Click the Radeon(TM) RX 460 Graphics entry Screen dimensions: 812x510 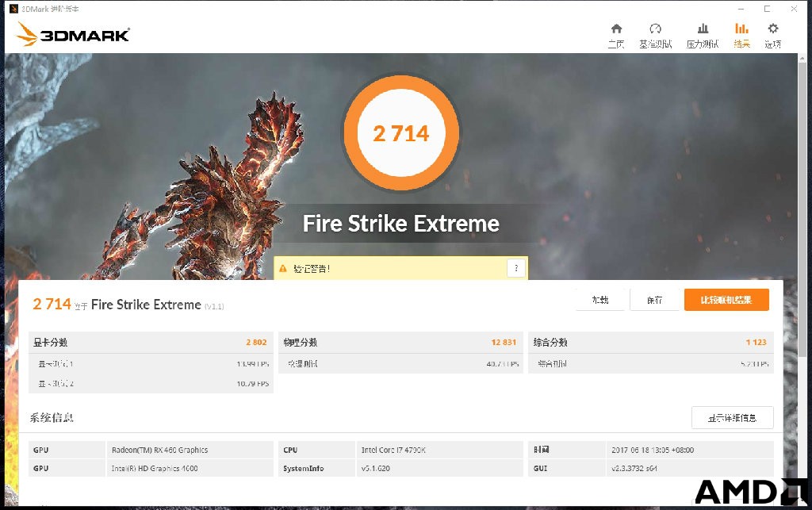[x=159, y=450]
